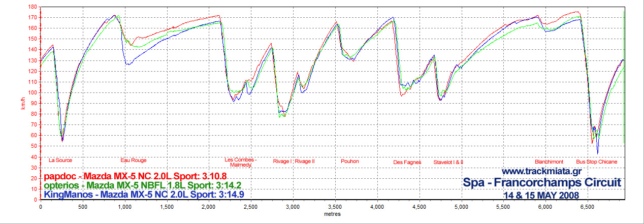
Task: Select the 'Pouhon' corner label
Action: tap(350, 161)
